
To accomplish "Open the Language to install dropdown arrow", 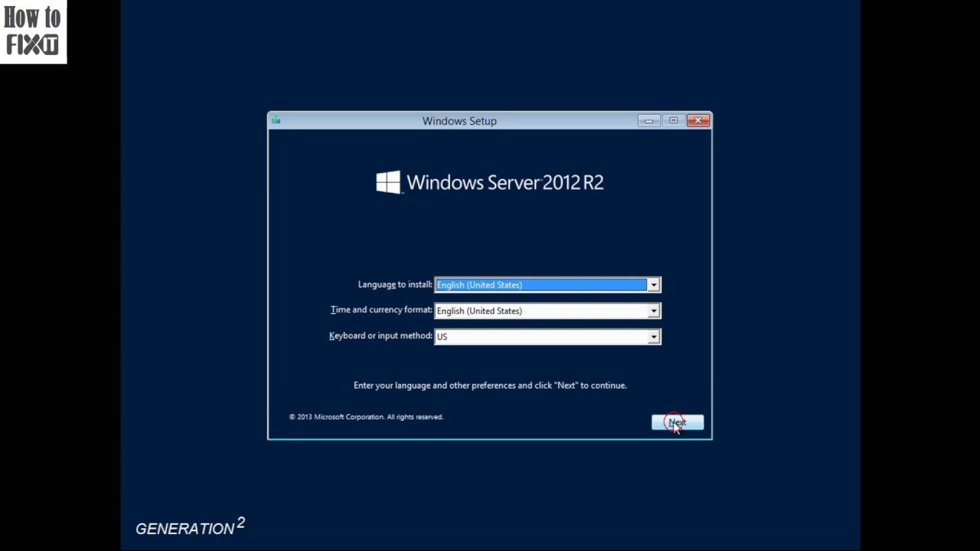I will 653,285.
